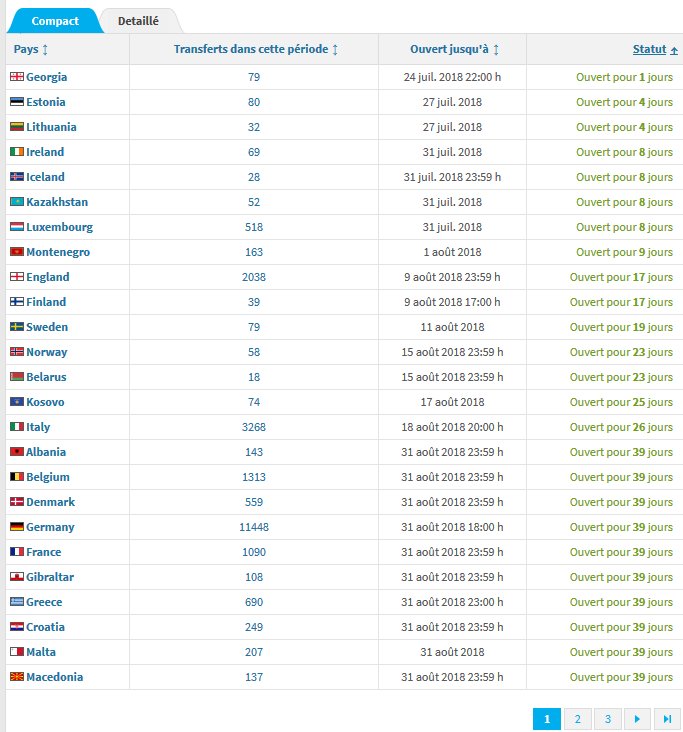Image resolution: width=683 pixels, height=732 pixels.
Task: Click the Kazakhstan flag icon
Action: pos(17,202)
